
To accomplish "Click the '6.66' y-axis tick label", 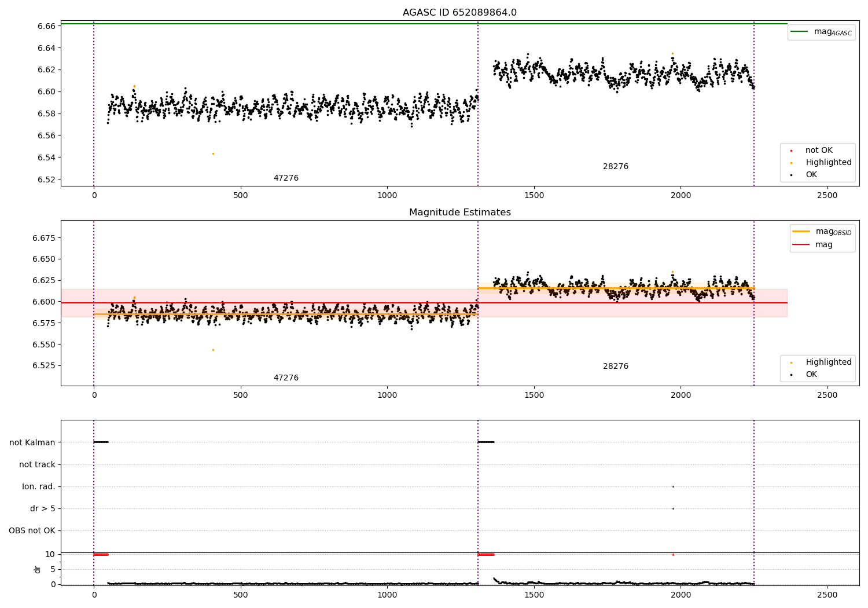I will pos(46,26).
